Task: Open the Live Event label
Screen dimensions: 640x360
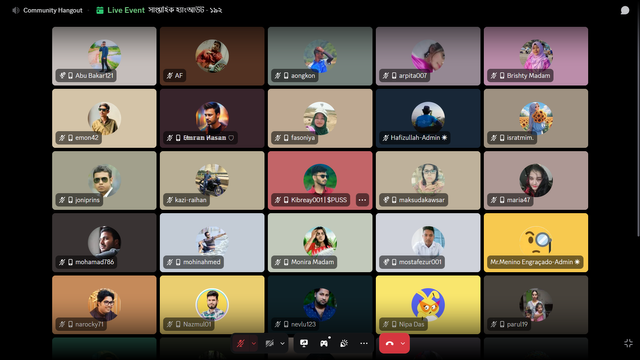Action: click(126, 10)
